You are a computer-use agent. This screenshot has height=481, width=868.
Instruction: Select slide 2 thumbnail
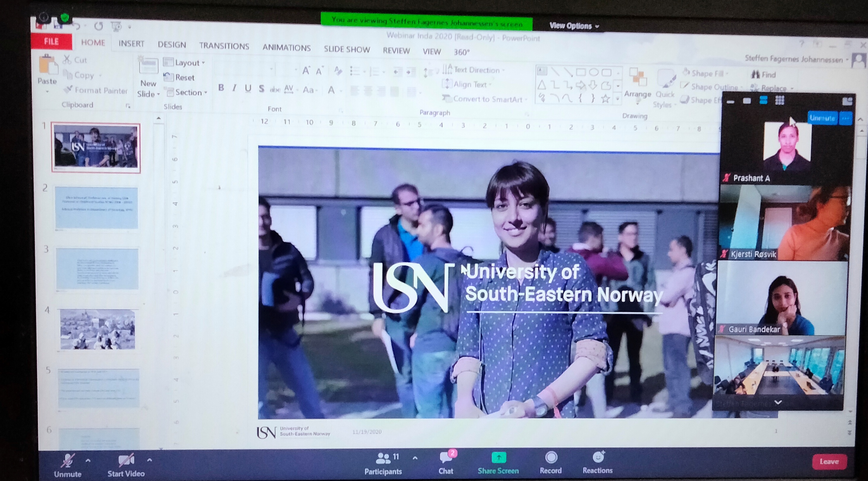pyautogui.click(x=96, y=208)
